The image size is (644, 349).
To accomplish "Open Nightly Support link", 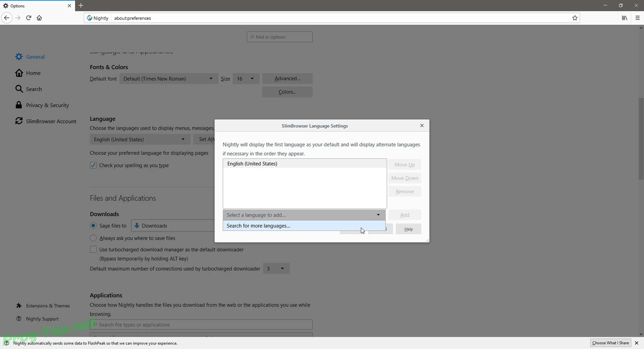I will click(37, 319).
